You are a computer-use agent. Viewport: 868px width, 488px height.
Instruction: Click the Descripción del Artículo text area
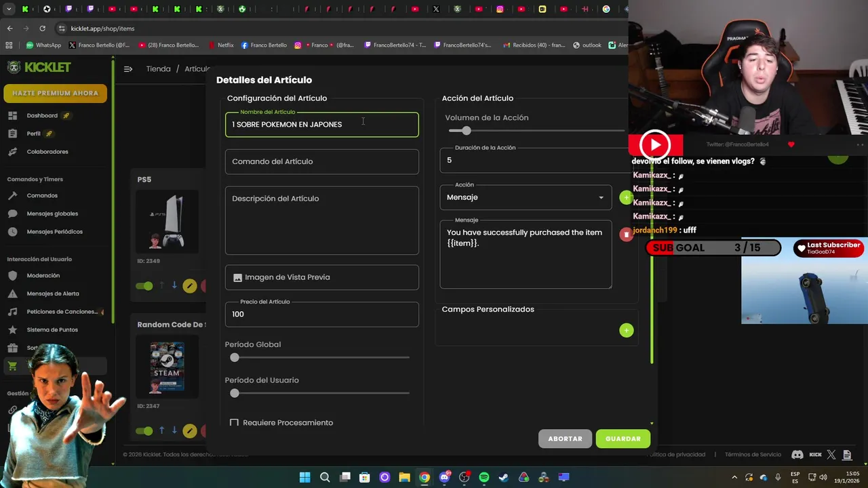[x=322, y=220]
